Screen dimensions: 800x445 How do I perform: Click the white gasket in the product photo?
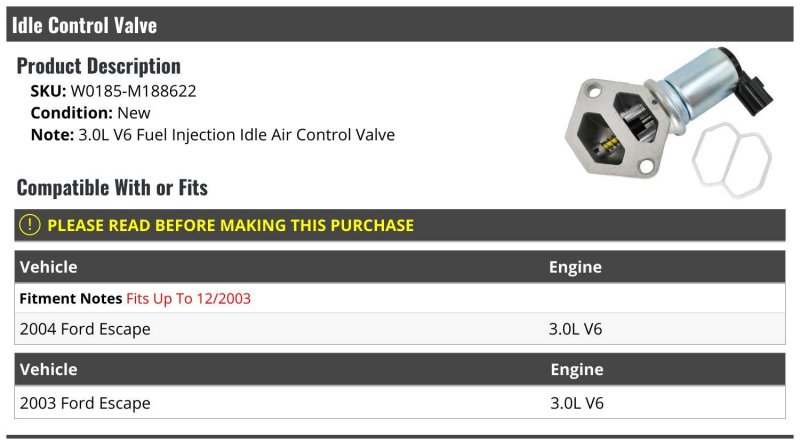coord(732,160)
